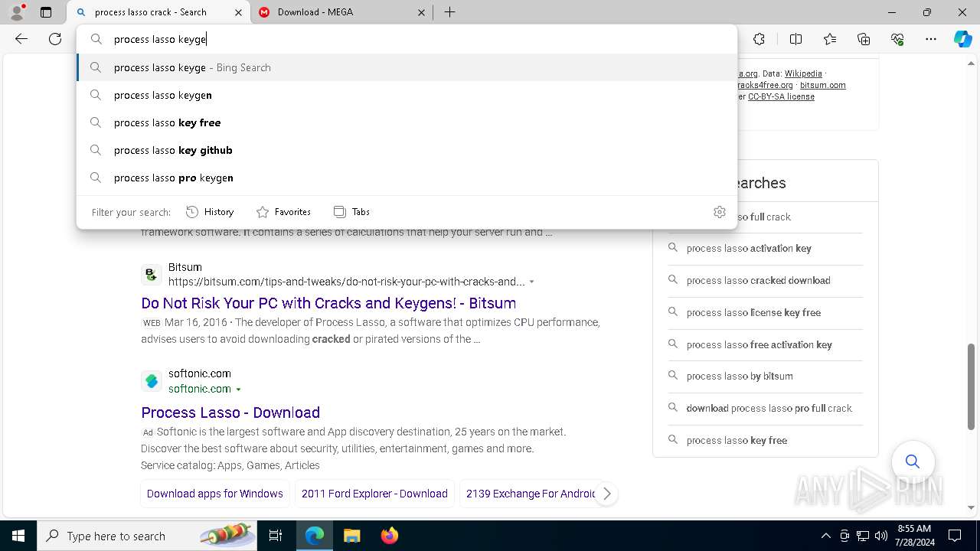Viewport: 980px width, 551px height.
Task: Filter search suggestions by Favorites
Action: pyautogui.click(x=283, y=212)
